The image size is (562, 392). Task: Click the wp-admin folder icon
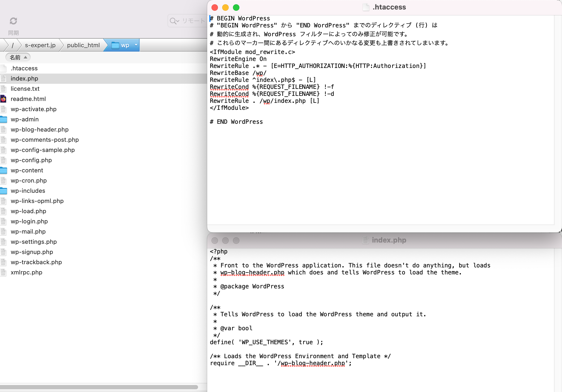tap(3, 119)
